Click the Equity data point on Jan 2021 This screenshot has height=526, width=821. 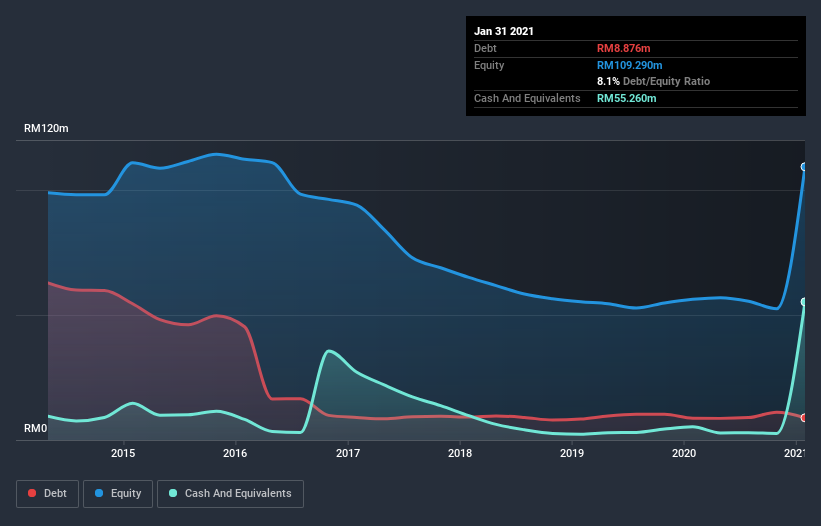pos(804,167)
